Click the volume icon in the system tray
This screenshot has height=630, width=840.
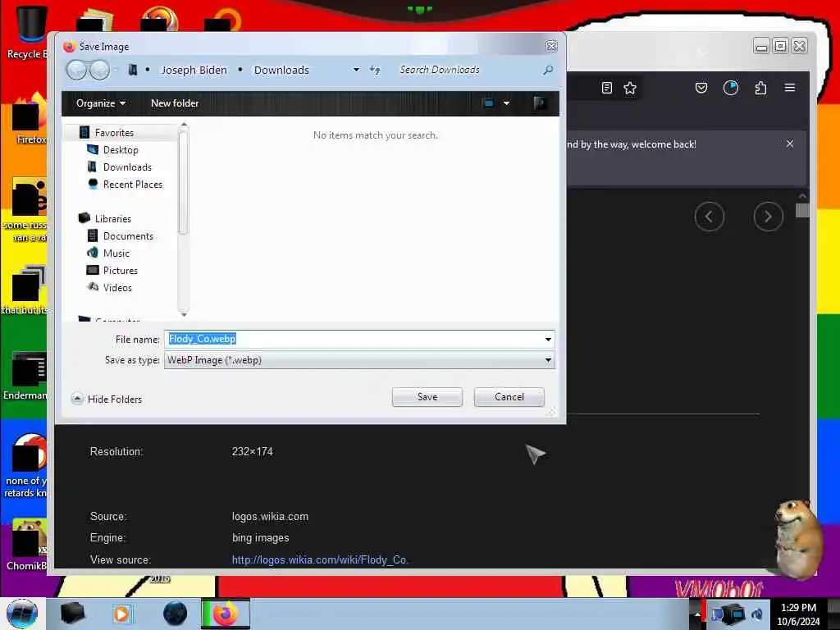[757, 614]
